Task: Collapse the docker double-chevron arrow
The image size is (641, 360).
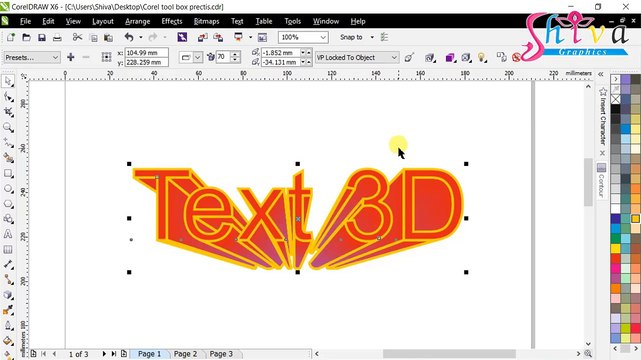Action: point(601,74)
